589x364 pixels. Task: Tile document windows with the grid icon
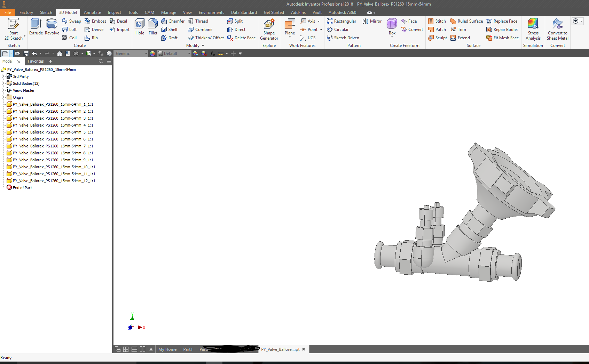[126, 349]
